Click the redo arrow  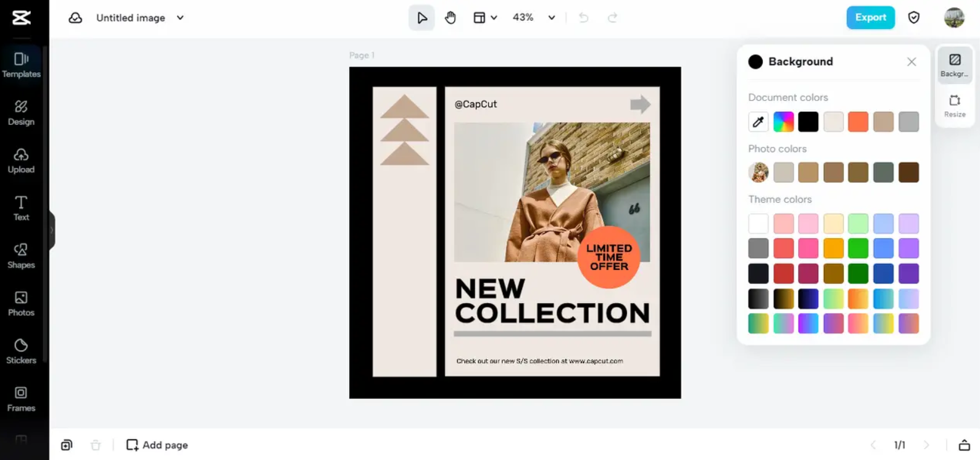(612, 18)
